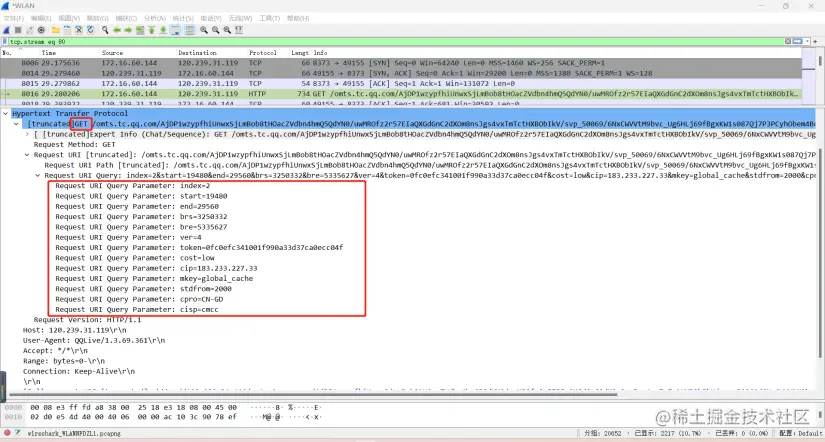Open the 编辑(E) menu
Screen dimensions: 825x442
point(41,18)
